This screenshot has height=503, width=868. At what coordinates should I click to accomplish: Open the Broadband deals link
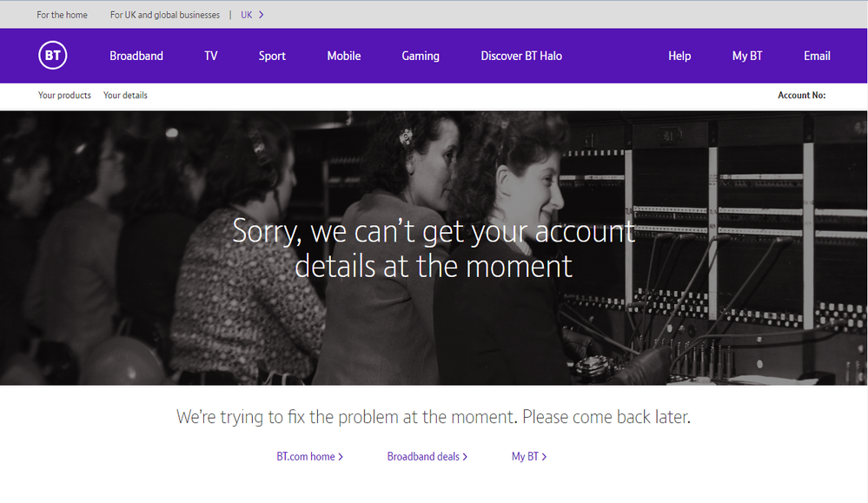point(427,456)
